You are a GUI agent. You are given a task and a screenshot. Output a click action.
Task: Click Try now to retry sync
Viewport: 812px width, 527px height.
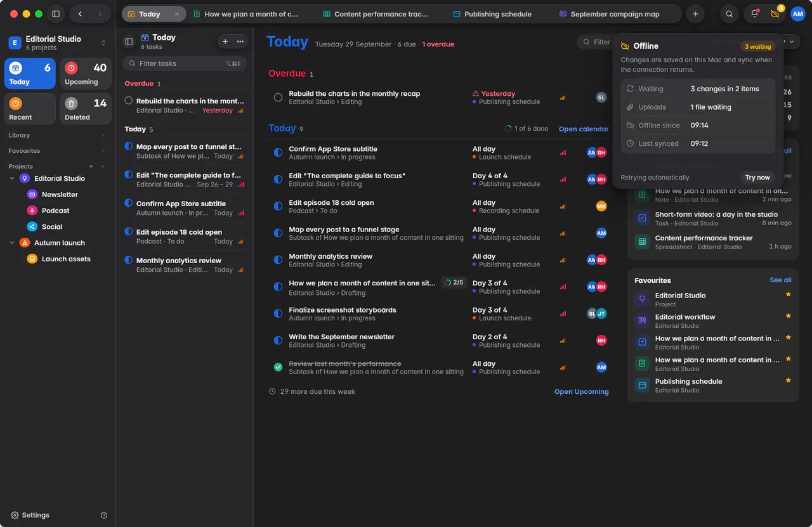(757, 178)
